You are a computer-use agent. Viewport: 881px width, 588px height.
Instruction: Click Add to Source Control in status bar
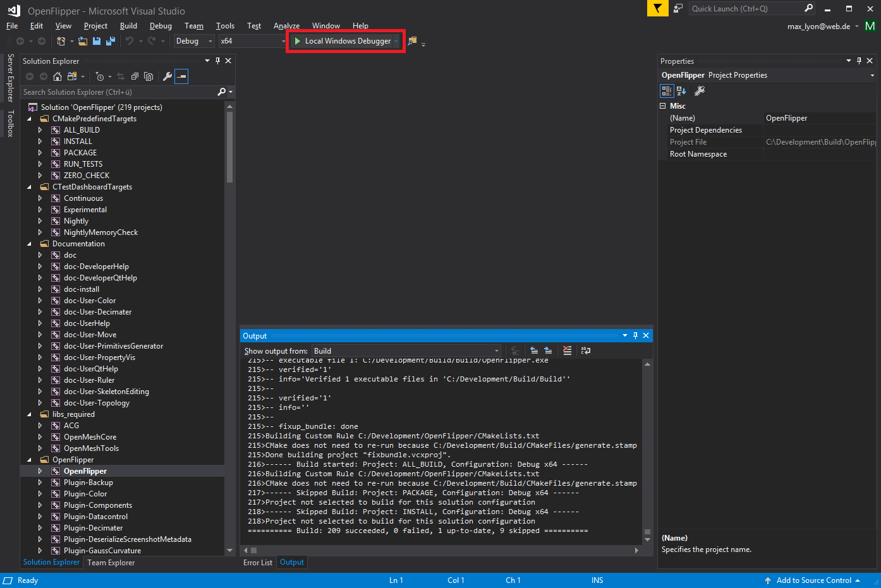pos(813,580)
